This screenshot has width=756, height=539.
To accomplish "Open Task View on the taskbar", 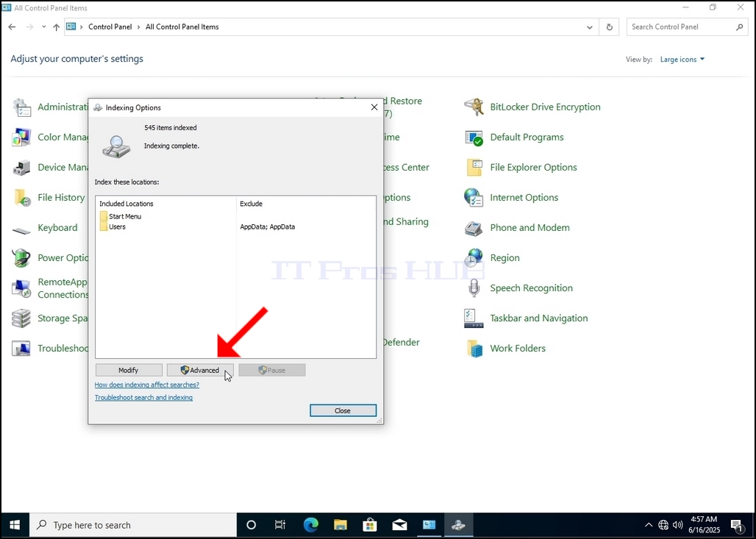I will tap(280, 525).
